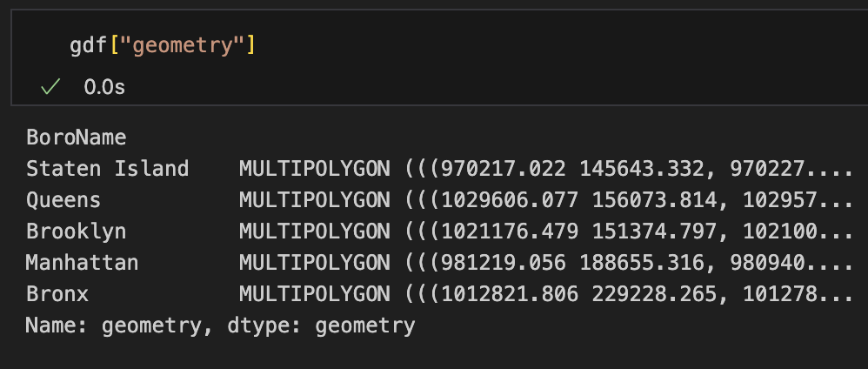The width and height of the screenshot is (868, 369).
Task: Select the Bronx row label
Action: (57, 294)
